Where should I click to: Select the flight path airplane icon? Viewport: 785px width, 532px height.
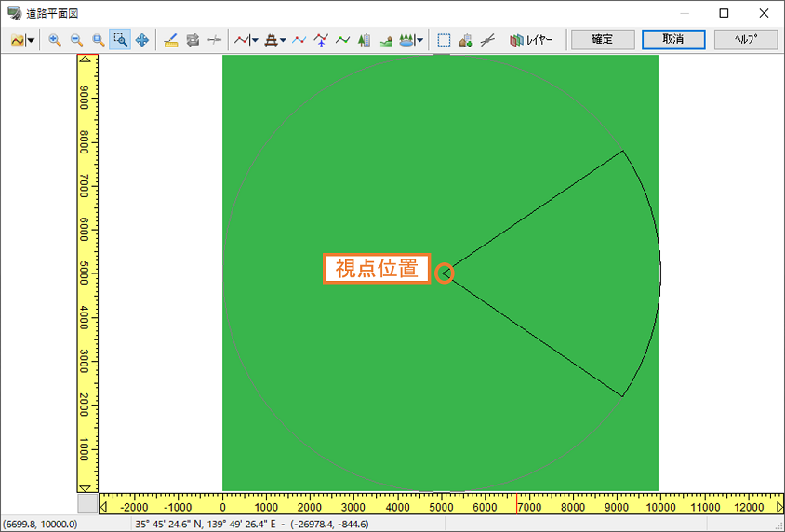point(321,40)
